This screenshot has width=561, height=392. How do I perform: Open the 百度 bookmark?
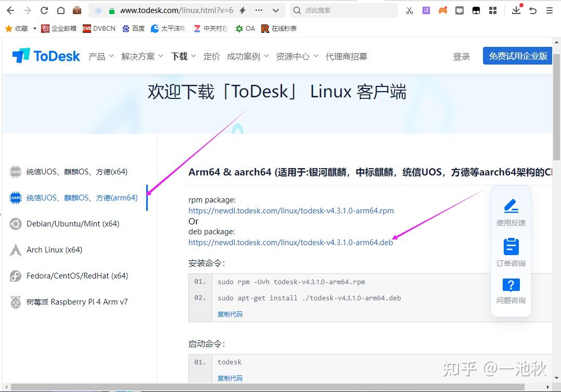[x=133, y=28]
